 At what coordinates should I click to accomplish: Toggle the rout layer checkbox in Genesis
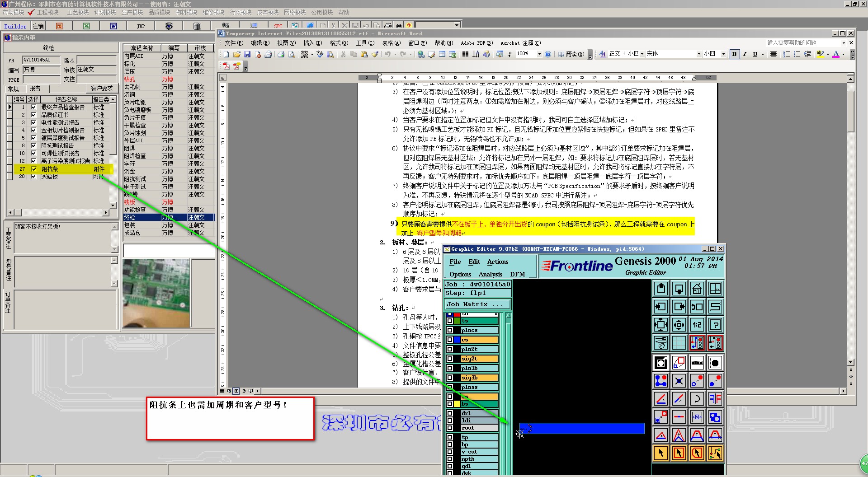pyautogui.click(x=450, y=428)
